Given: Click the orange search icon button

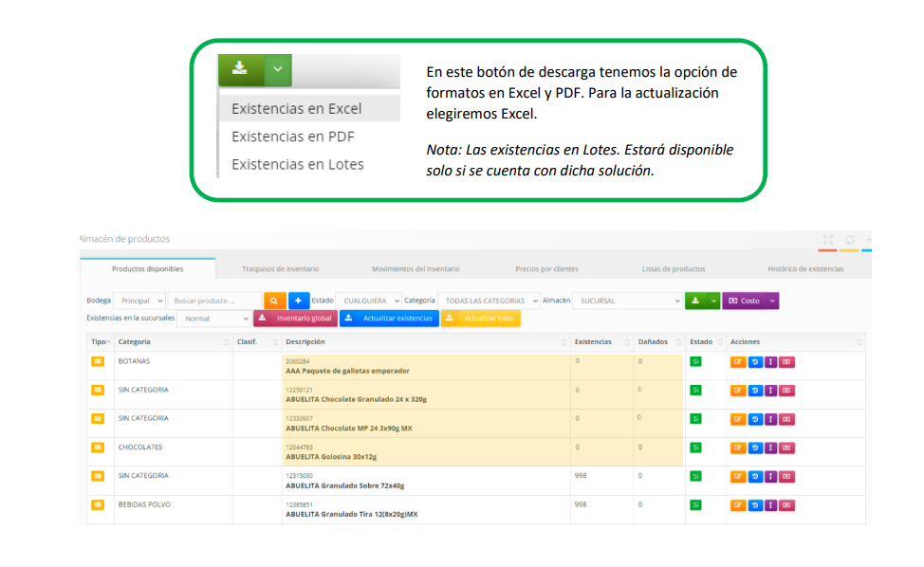Looking at the screenshot, I should (274, 301).
